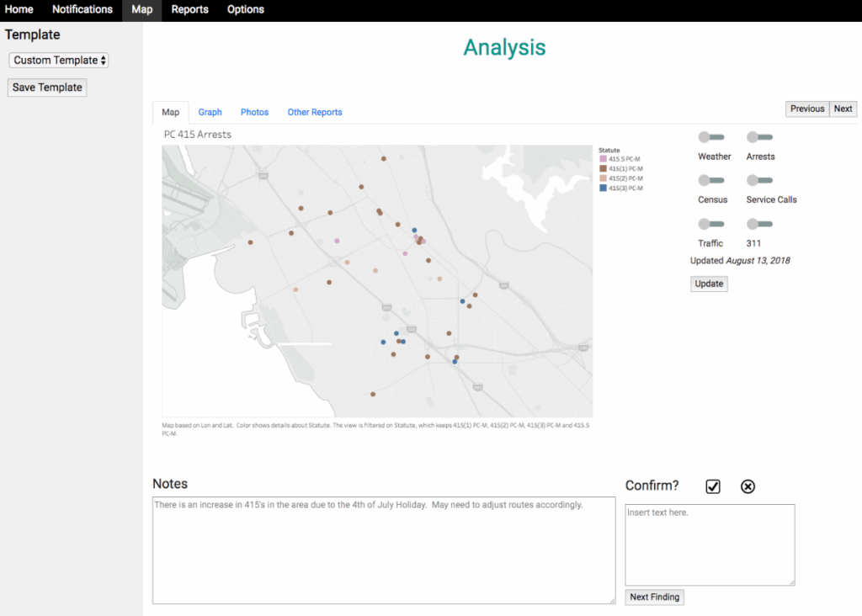Click into the Notes text area

click(x=384, y=550)
